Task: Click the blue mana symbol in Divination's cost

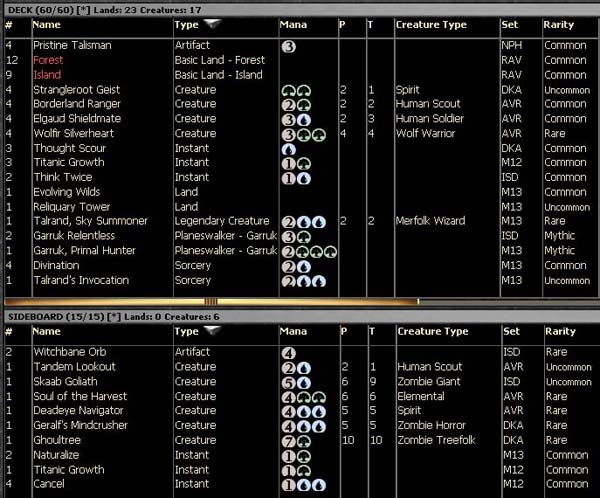Action: point(304,267)
